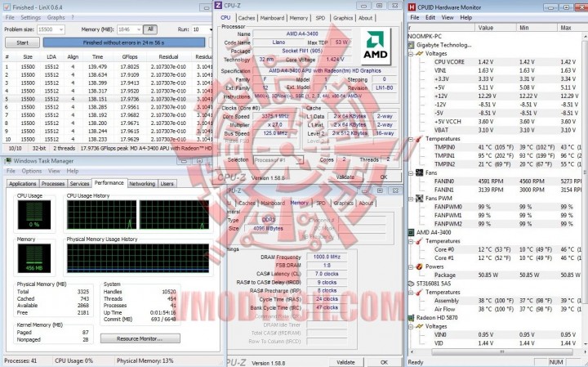Open the Options menu in Task Manager
The height and width of the screenshot is (367, 588).
(x=32, y=171)
